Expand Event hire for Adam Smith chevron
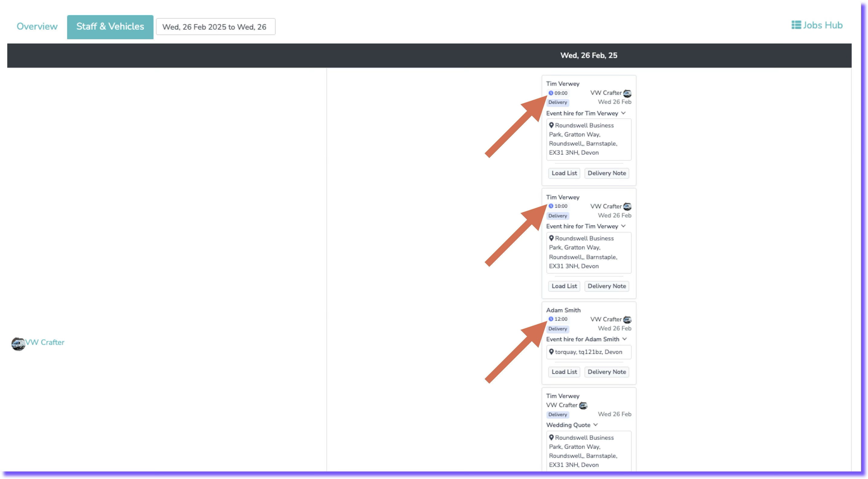The width and height of the screenshot is (868, 479). 624,339
